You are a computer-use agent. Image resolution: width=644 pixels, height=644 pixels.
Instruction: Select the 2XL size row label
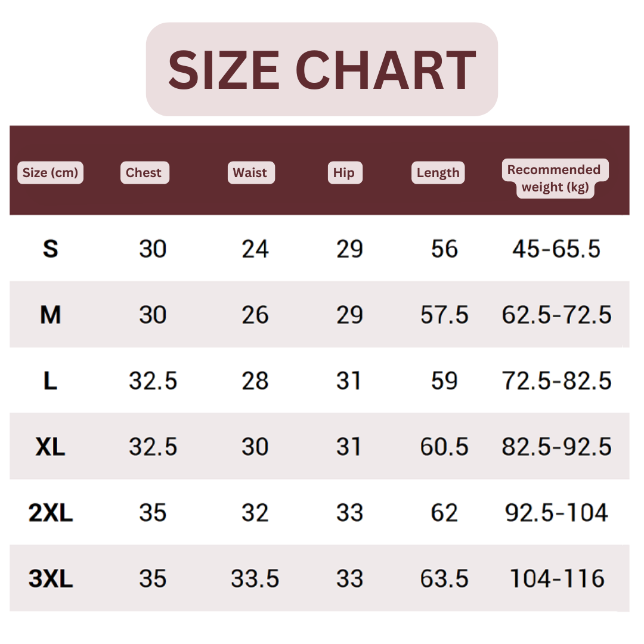51,513
